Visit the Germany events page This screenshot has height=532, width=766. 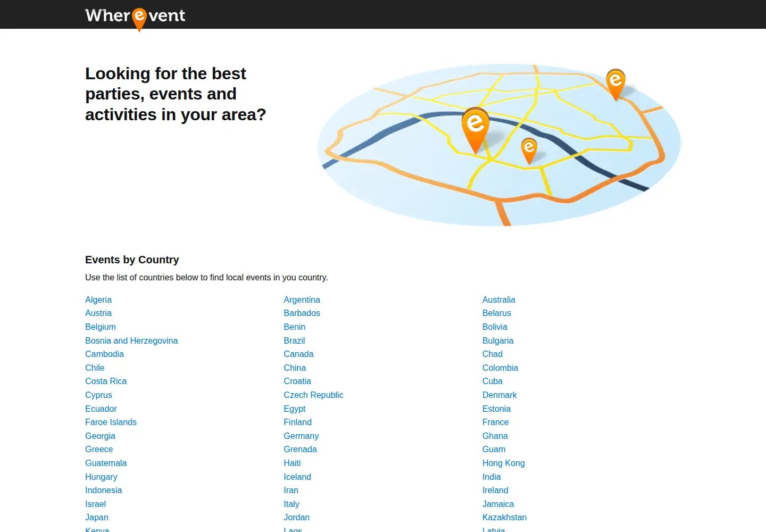tap(301, 436)
